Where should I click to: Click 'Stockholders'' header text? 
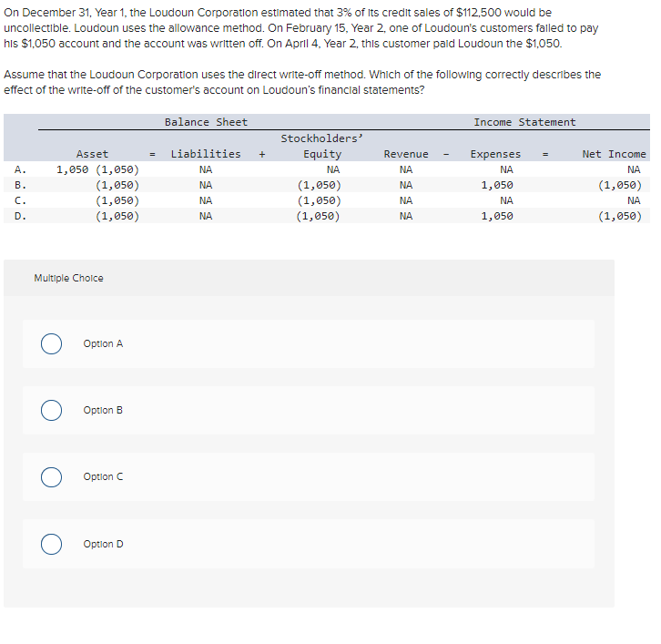tap(321, 138)
